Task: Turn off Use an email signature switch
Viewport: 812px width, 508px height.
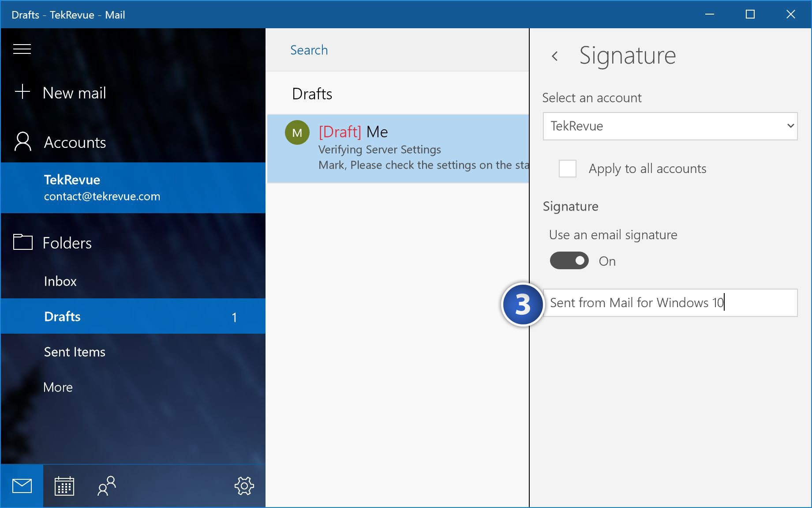Action: point(569,260)
